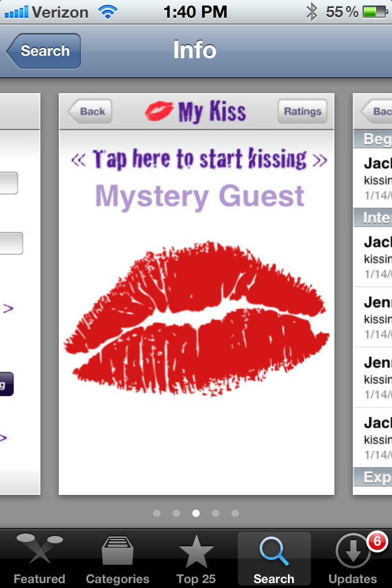392x588 pixels.
Task: Tap the Search back button in navigation bar
Action: coord(43,51)
